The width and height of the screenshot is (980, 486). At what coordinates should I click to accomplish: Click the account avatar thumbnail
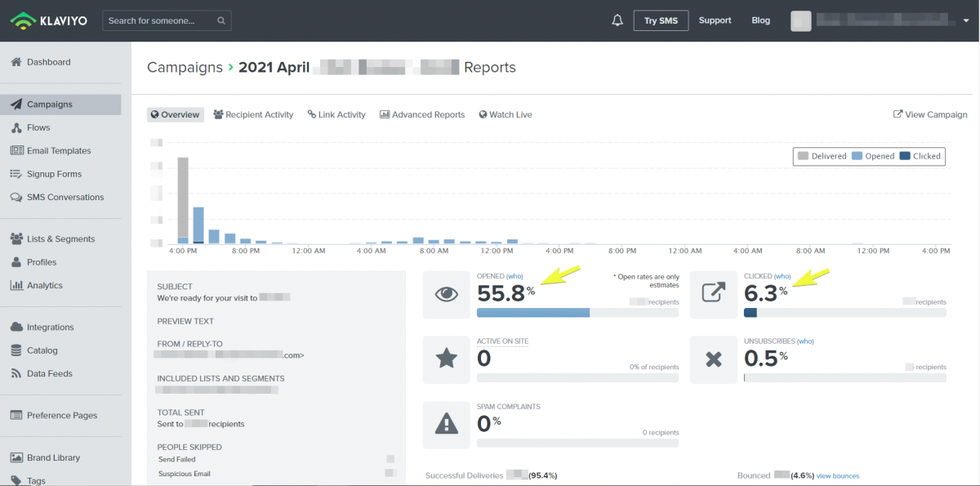pyautogui.click(x=801, y=20)
